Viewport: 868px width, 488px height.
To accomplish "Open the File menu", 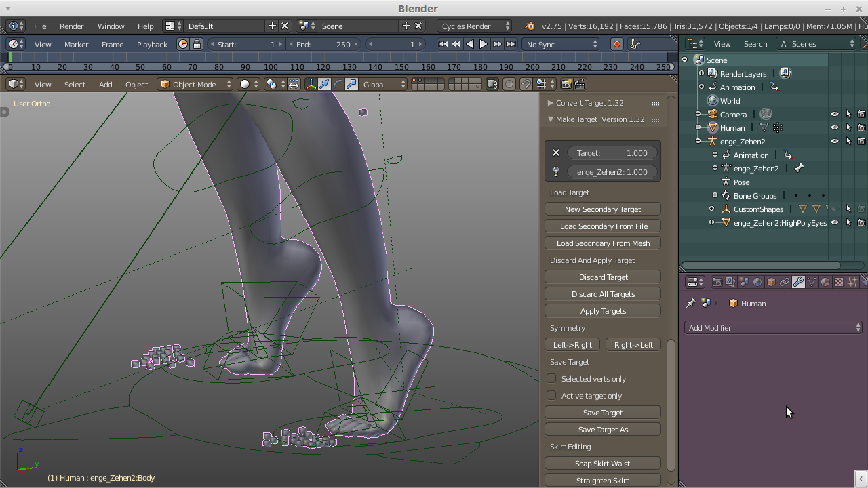I will pyautogui.click(x=40, y=26).
